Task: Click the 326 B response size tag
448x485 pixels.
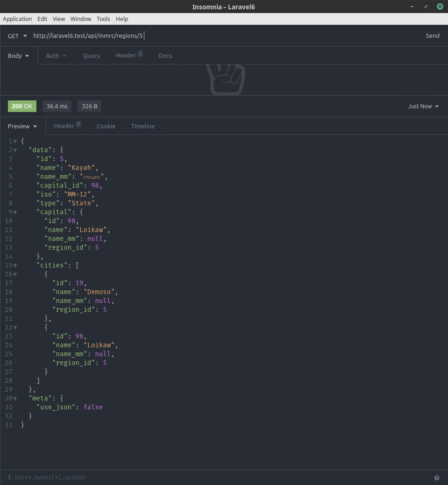Action: tap(90, 106)
